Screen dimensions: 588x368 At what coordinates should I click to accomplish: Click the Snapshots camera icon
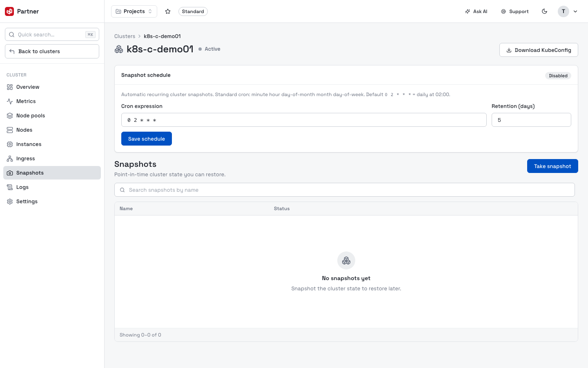point(10,173)
